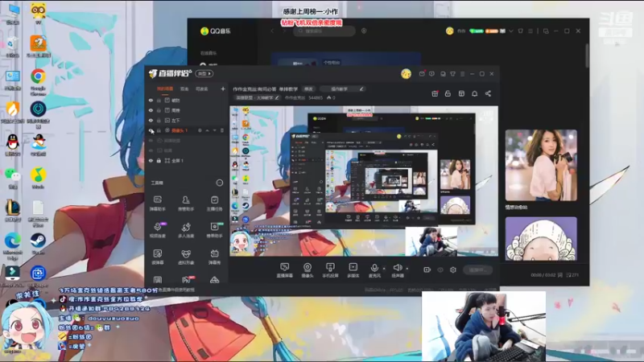Open QQ音乐 account dropdown chevron
Screen dimensions: 644x362
[x=511, y=31]
